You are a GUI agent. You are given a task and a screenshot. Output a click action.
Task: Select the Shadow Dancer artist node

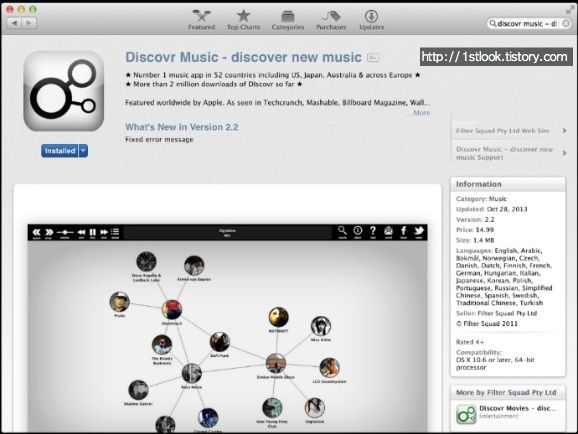(138, 390)
